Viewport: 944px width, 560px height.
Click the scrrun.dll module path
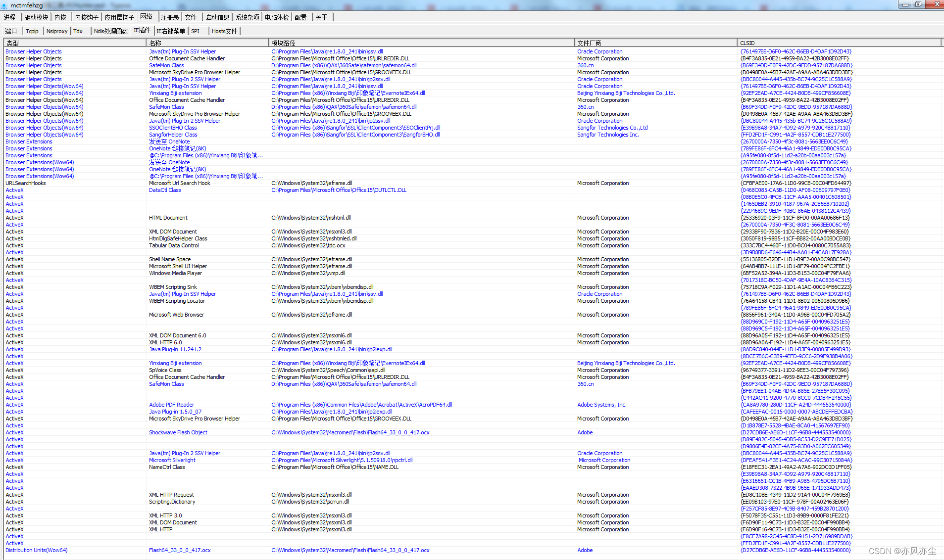click(x=310, y=502)
